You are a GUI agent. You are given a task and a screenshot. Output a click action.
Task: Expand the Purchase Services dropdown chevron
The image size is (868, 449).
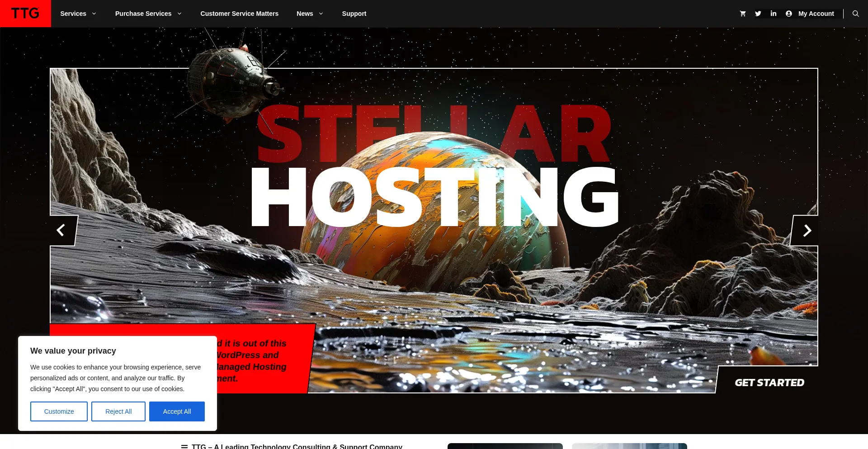click(179, 14)
